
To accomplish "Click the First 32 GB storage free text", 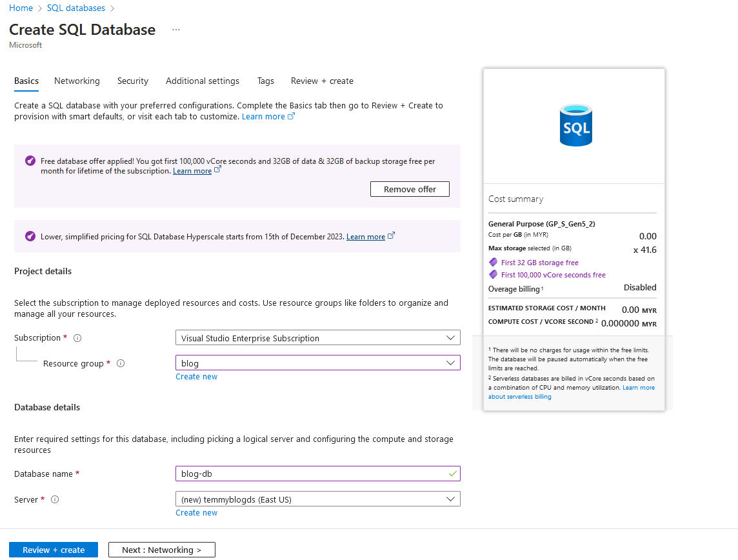I will [x=540, y=263].
